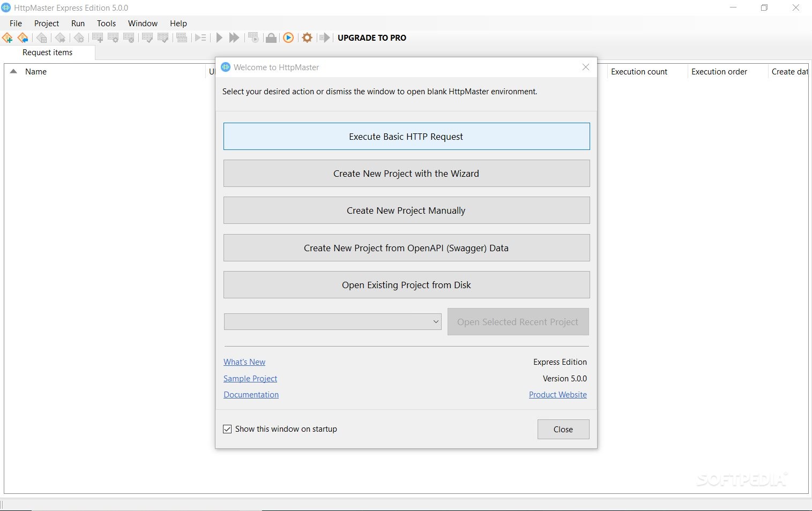This screenshot has height=511, width=812.
Task: Click Open Selected Recent Project button
Action: (x=518, y=321)
